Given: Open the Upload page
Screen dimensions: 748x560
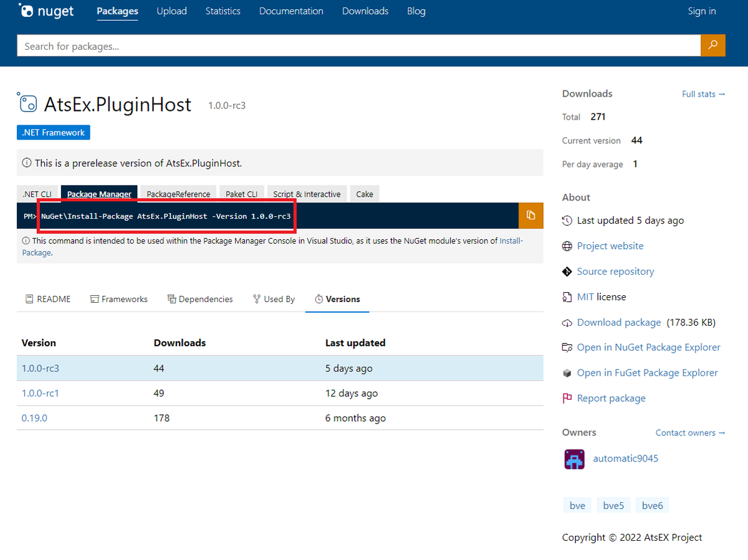Looking at the screenshot, I should (x=171, y=11).
